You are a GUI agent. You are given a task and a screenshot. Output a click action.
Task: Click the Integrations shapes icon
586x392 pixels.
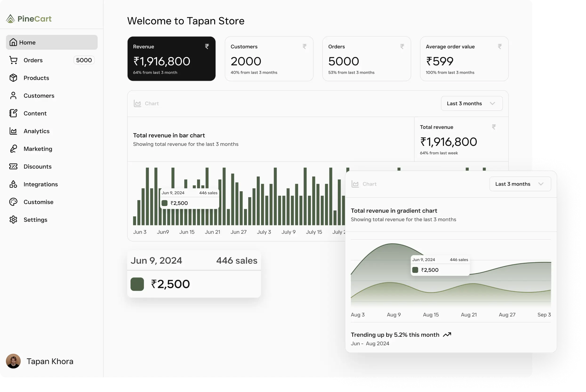click(13, 184)
